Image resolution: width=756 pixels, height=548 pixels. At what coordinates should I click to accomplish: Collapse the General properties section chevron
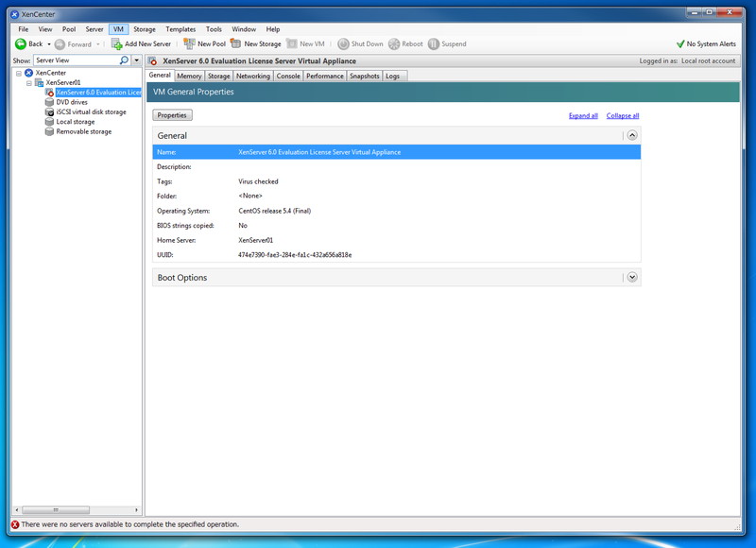(x=632, y=135)
